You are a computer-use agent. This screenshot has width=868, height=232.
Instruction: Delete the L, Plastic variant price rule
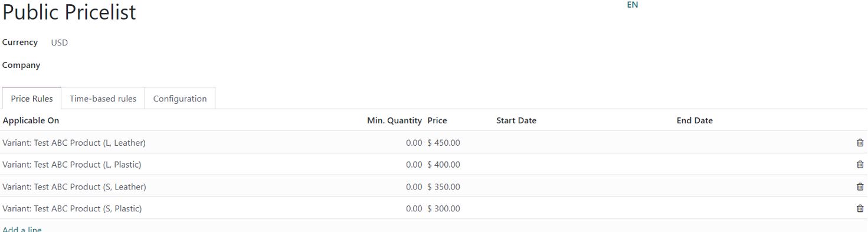point(860,165)
